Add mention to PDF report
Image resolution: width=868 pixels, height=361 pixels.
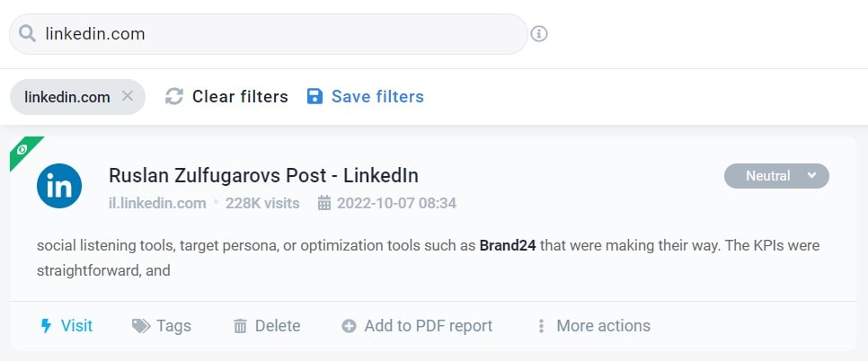coord(417,326)
